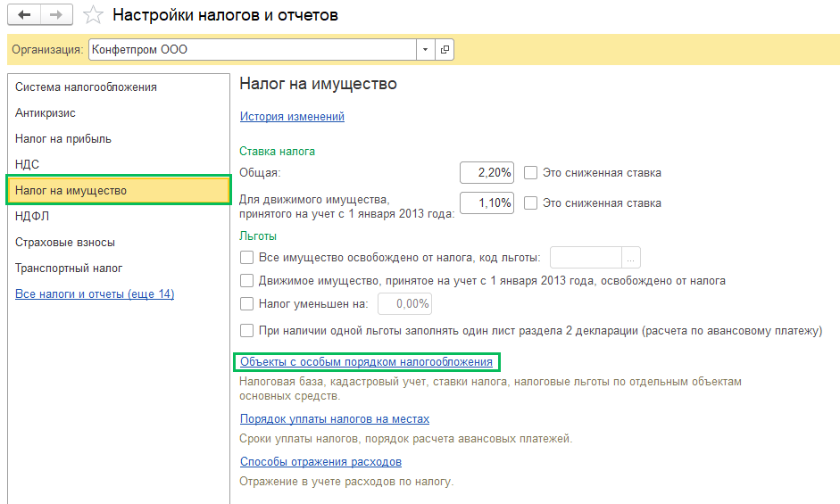
Task: Check 'Движимое имущество' exempt from tax option
Action: tap(247, 281)
